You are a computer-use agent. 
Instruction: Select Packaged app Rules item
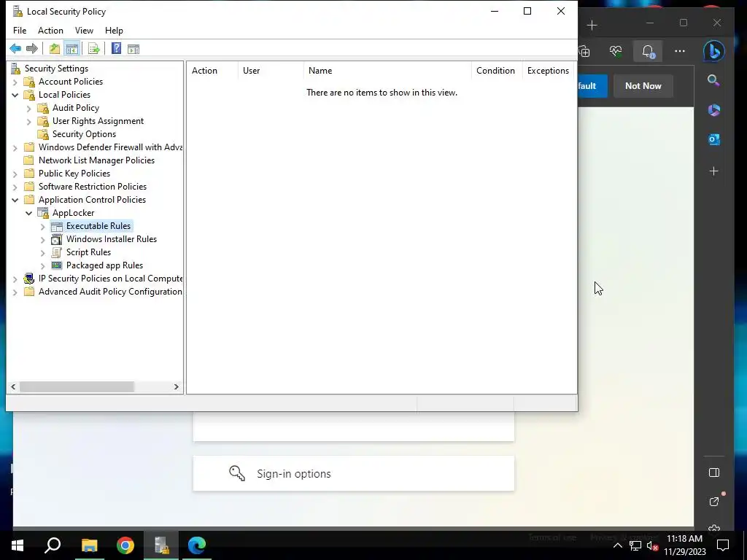tap(104, 265)
